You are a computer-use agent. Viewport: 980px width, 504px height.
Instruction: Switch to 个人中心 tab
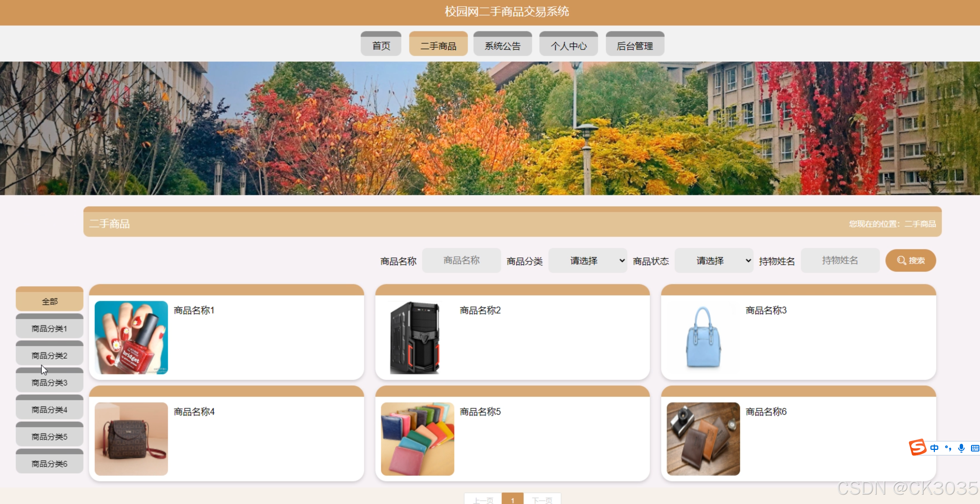point(569,45)
